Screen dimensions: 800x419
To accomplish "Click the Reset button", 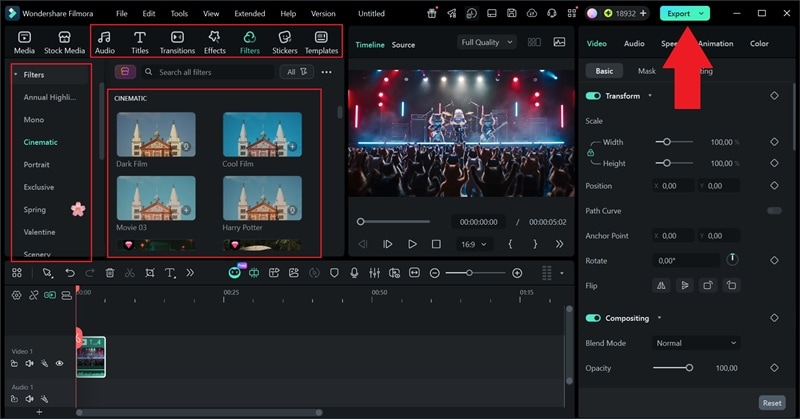I will [771, 403].
